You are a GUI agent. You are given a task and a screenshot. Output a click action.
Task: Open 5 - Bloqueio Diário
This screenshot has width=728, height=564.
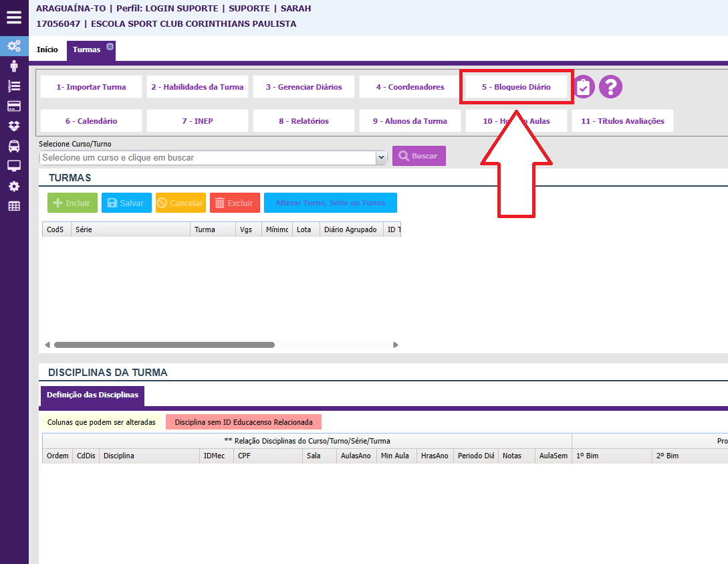point(516,87)
